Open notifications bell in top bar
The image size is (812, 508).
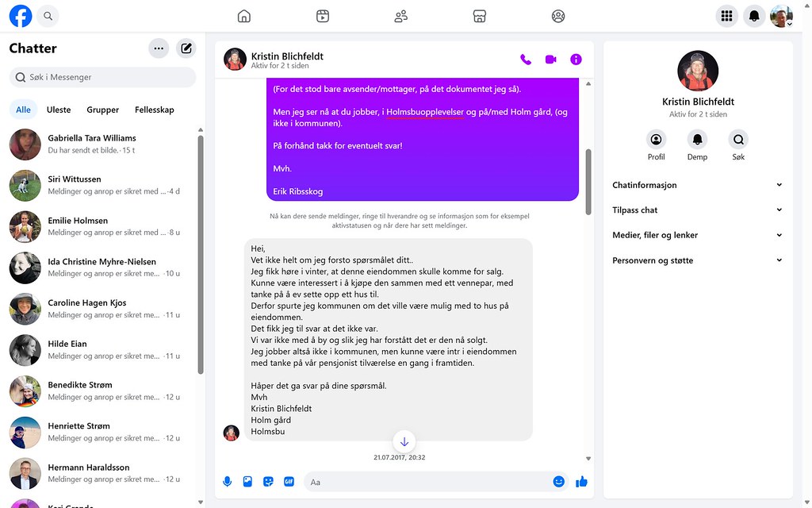tap(754, 16)
